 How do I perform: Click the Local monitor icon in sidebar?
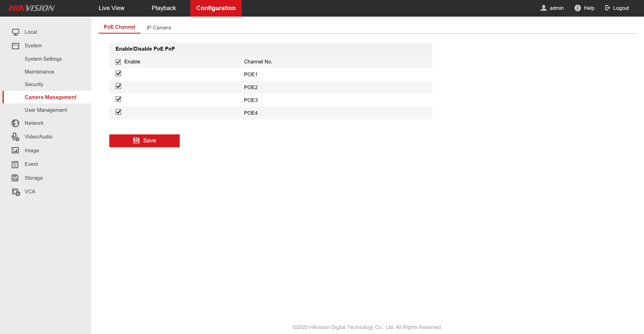tap(15, 32)
